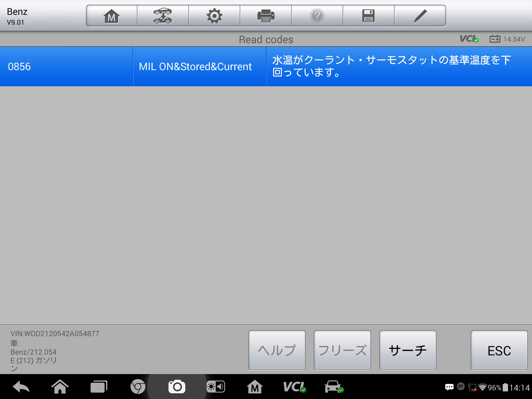Exit with the ESC button

(x=499, y=350)
